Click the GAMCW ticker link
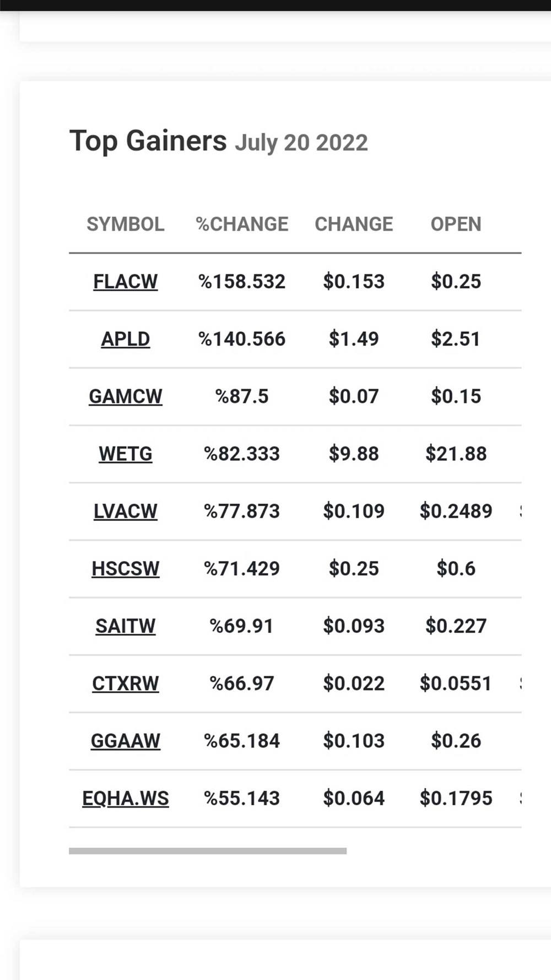 click(x=125, y=396)
